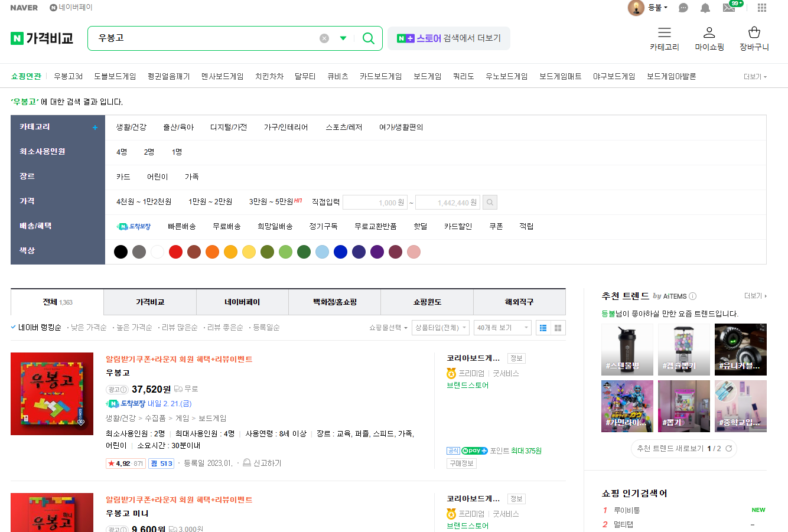Select the red color swatch
Viewport: 788px width, 532px height.
click(x=175, y=252)
